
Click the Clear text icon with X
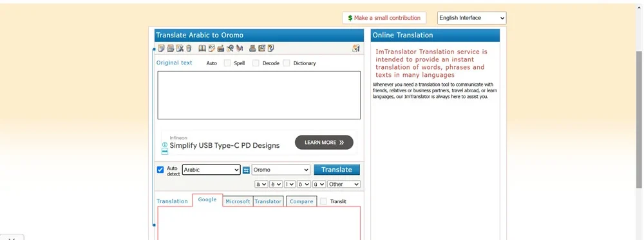[180, 48]
